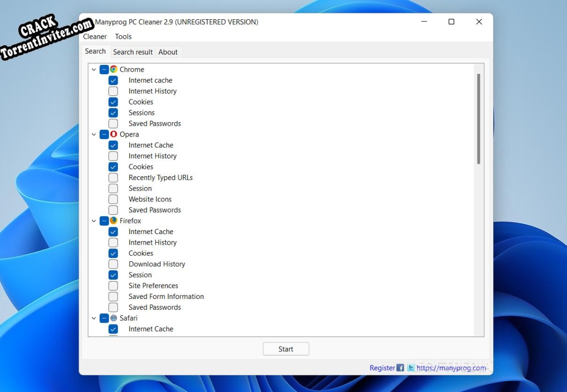
Task: Open the Facebook share icon
Action: click(400, 368)
